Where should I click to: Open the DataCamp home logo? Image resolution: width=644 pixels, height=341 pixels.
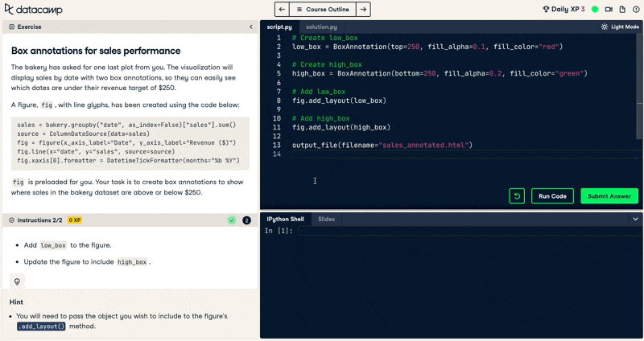(33, 9)
